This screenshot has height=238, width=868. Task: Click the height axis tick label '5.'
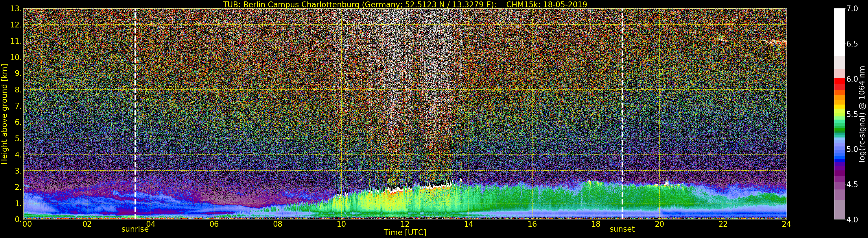point(18,138)
